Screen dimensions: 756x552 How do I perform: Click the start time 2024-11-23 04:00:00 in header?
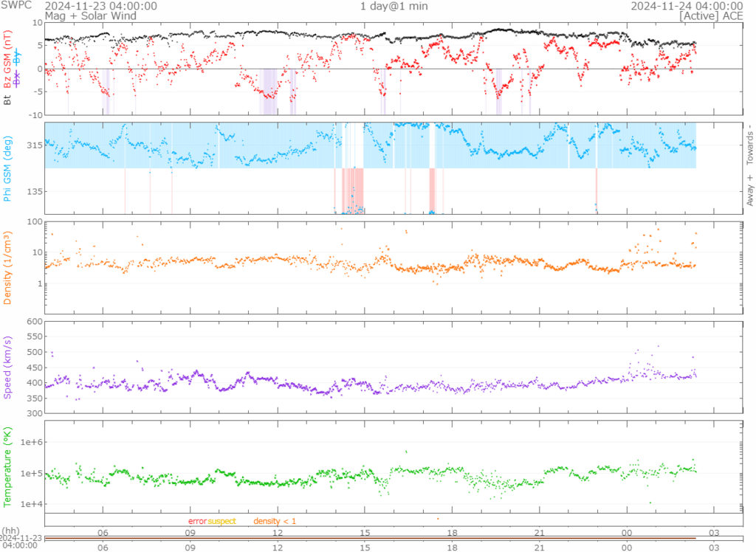tap(100, 6)
